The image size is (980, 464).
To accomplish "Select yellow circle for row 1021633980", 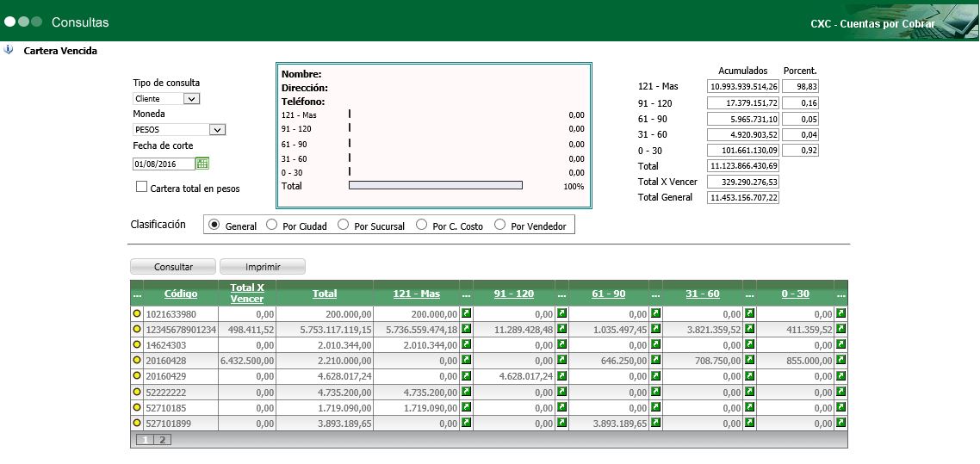I will coord(136,313).
